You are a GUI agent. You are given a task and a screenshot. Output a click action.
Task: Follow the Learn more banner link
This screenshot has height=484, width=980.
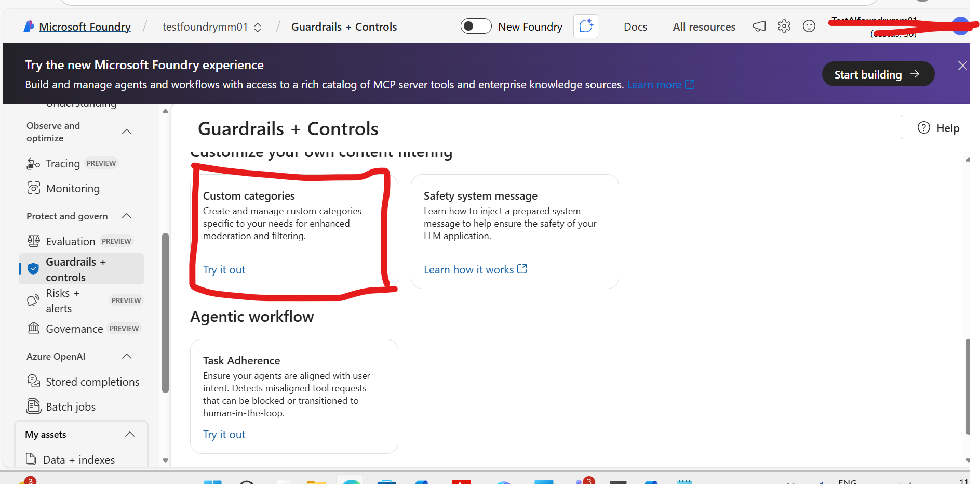tap(661, 85)
